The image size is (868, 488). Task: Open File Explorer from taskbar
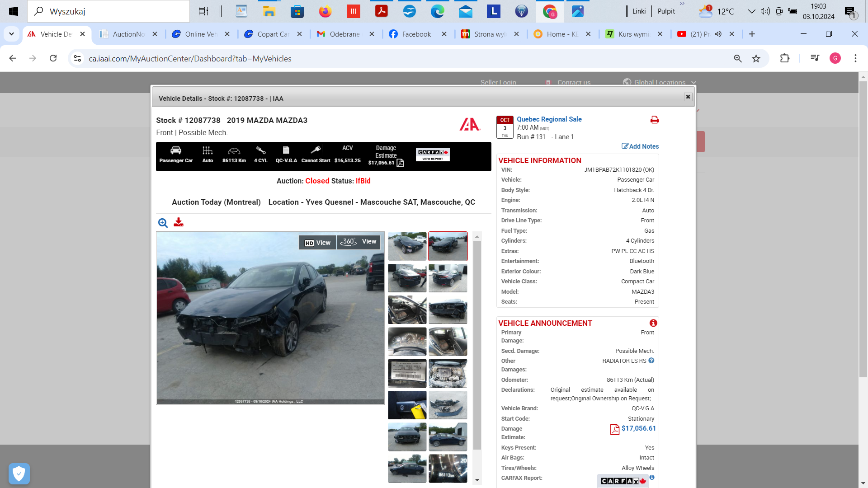pyautogui.click(x=269, y=11)
